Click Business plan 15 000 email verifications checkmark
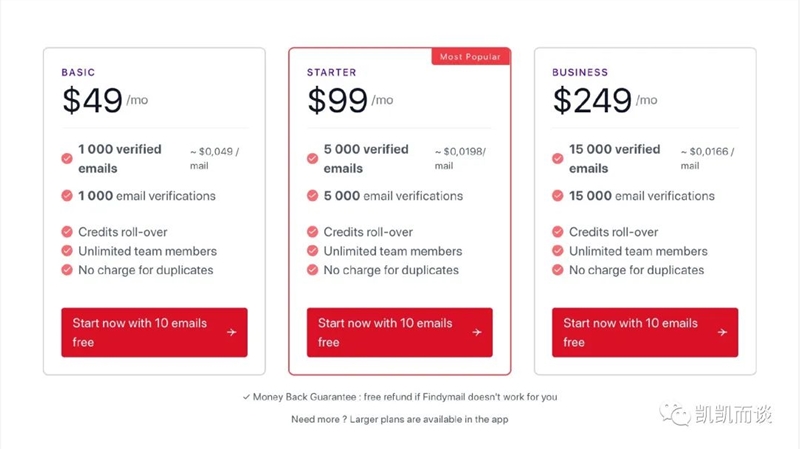Viewport: 800px width, 449px height. (558, 195)
